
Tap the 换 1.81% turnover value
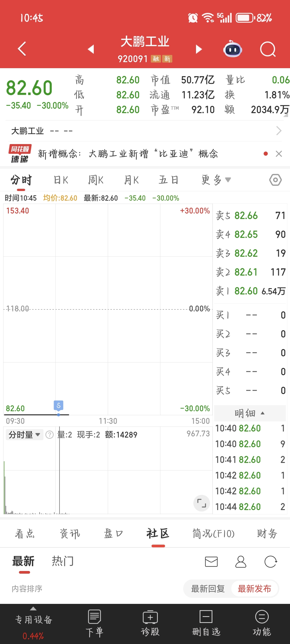coord(277,95)
